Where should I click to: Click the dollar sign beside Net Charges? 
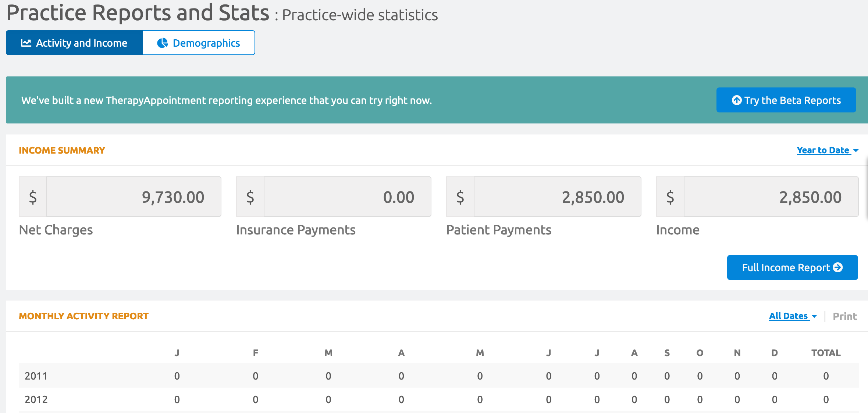tap(33, 197)
